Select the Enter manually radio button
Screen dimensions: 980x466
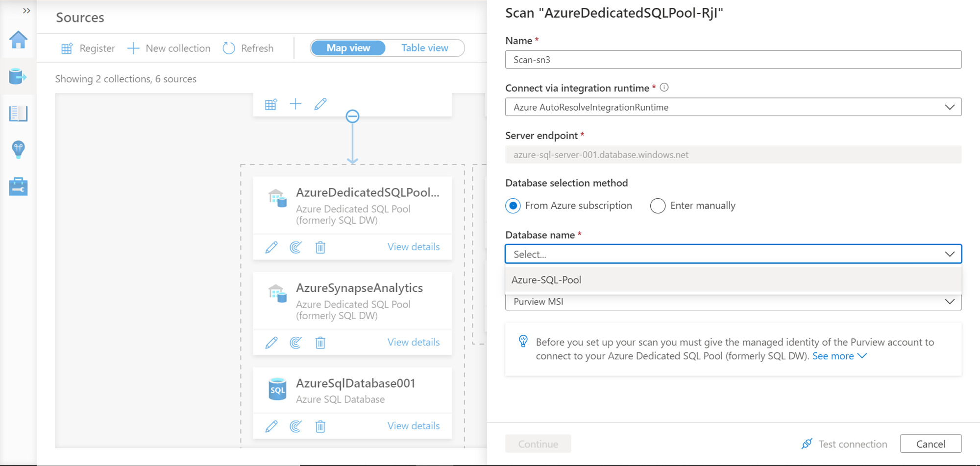click(658, 206)
